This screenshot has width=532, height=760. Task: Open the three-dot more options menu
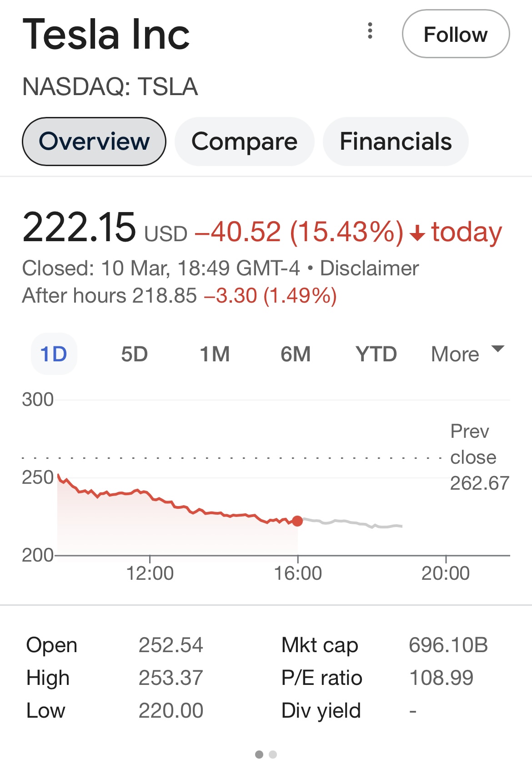click(x=370, y=31)
